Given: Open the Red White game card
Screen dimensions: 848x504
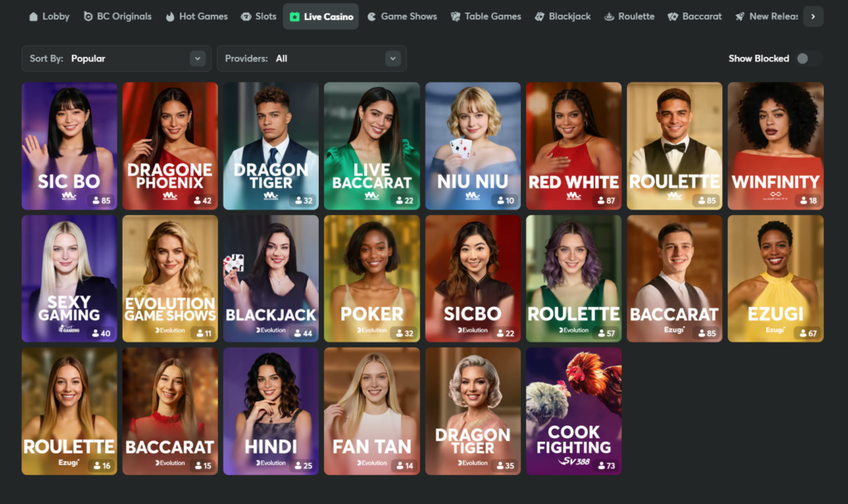Looking at the screenshot, I should click(574, 146).
